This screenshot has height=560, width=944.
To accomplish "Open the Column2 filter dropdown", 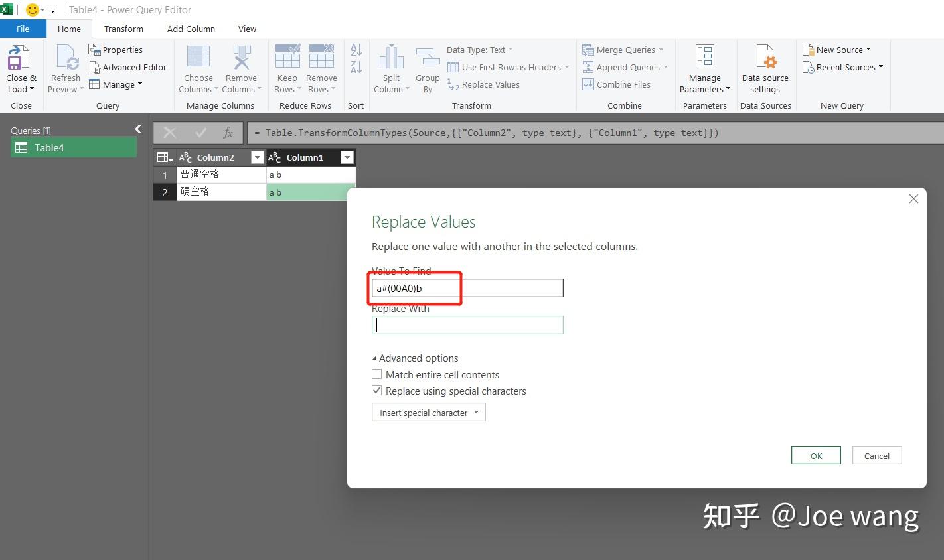I will 256,157.
